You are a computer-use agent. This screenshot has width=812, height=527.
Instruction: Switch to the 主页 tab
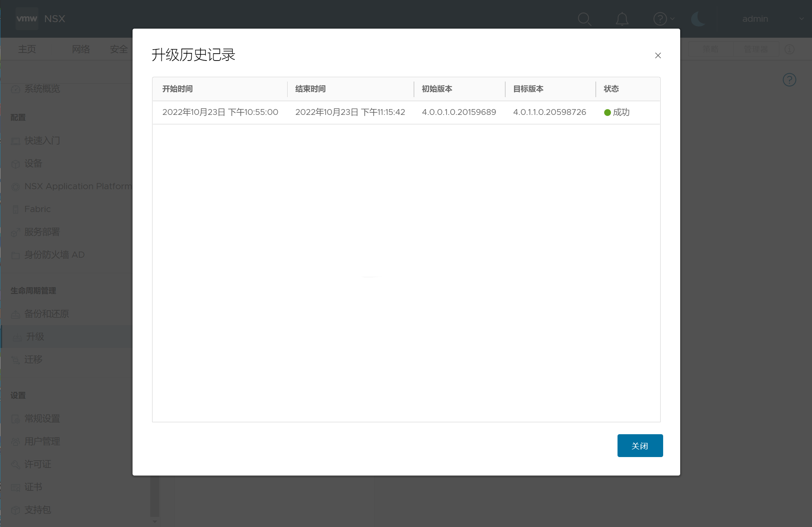click(27, 49)
